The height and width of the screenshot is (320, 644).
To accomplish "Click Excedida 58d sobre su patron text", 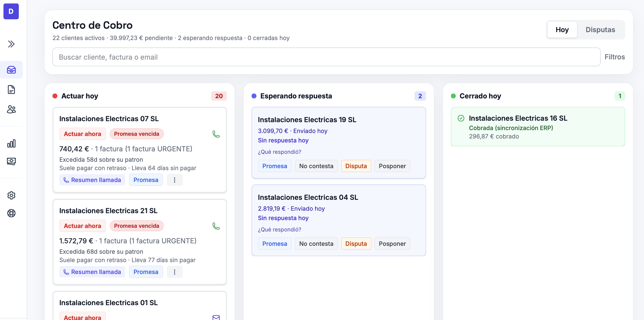I will [101, 160].
